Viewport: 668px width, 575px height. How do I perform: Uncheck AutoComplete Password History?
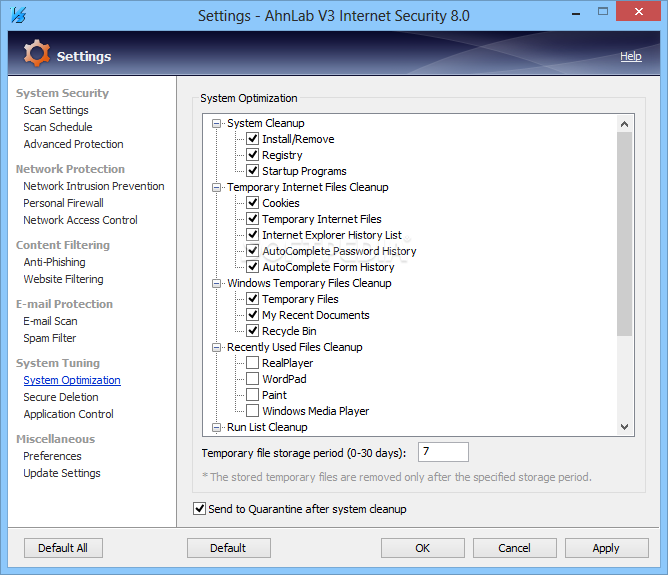tap(253, 250)
